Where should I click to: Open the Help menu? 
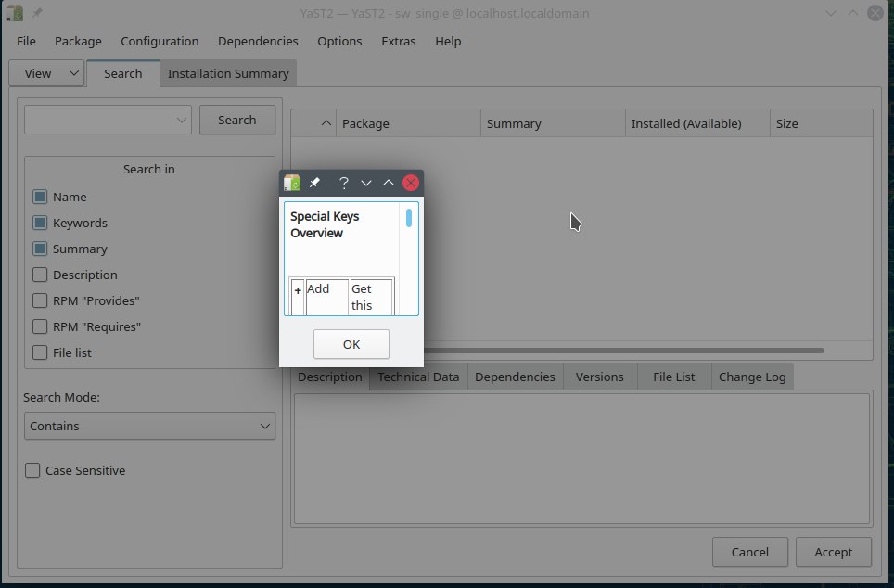coord(448,41)
